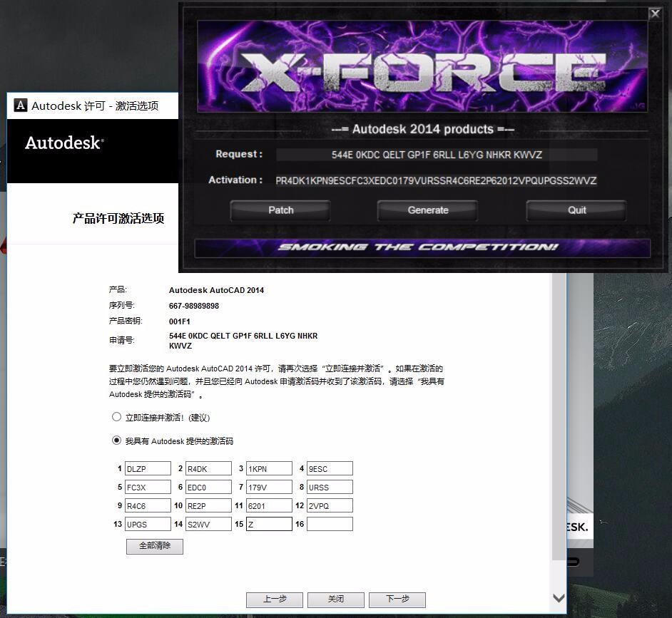The width and height of the screenshot is (672, 618).
Task: Click activation code box 5 containing FC3X
Action: [x=148, y=487]
